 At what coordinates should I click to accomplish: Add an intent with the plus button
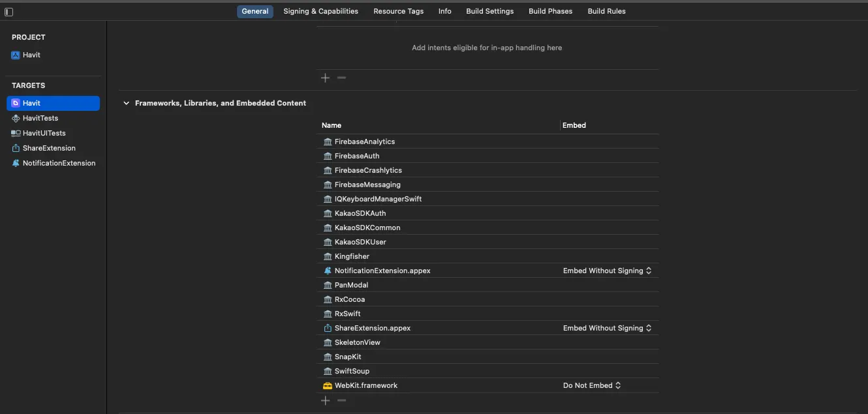point(326,78)
